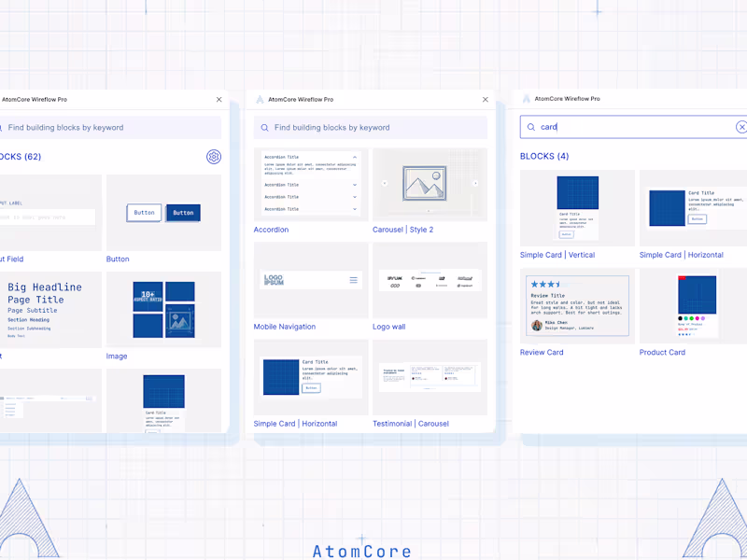The height and width of the screenshot is (560, 747).
Task: Click the 'Accordion' block label
Action: point(271,230)
